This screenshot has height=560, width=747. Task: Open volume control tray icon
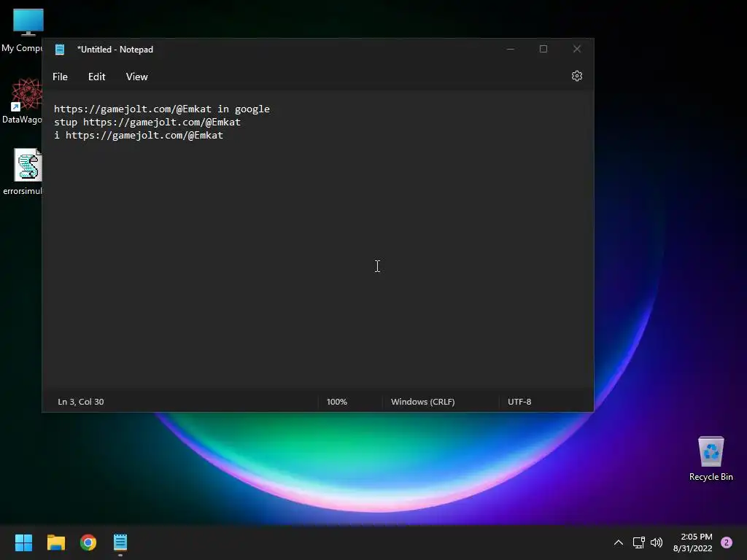[657, 542]
